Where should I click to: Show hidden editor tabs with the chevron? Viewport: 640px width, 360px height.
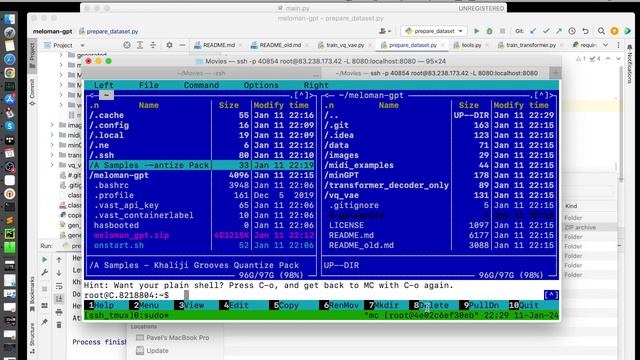(606, 45)
